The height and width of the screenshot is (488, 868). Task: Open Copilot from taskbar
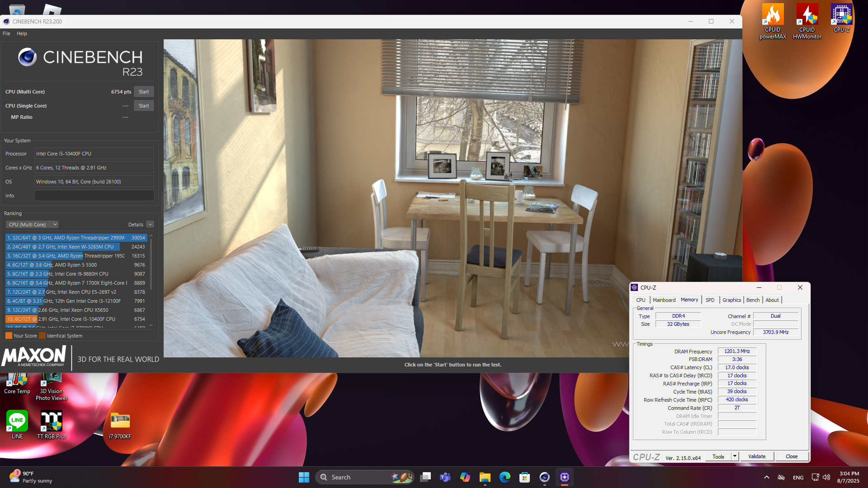[465, 477]
